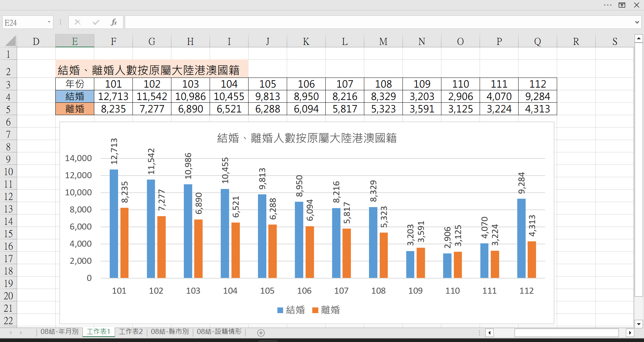Select column R header
This screenshot has width=644, height=342.
point(576,41)
